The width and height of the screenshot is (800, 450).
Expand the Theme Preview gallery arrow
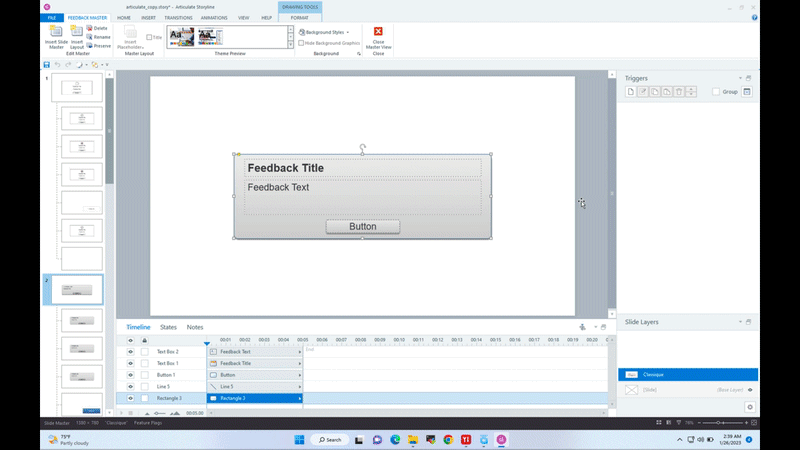click(x=291, y=46)
